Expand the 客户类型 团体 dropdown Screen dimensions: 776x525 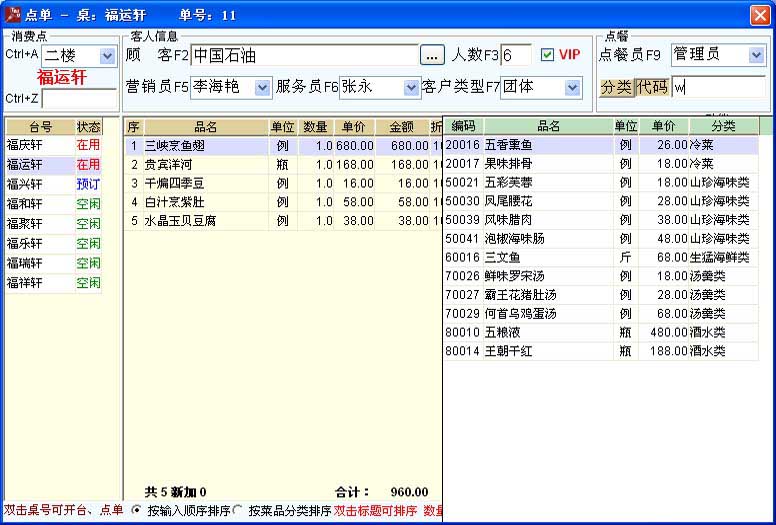pyautogui.click(x=572, y=88)
